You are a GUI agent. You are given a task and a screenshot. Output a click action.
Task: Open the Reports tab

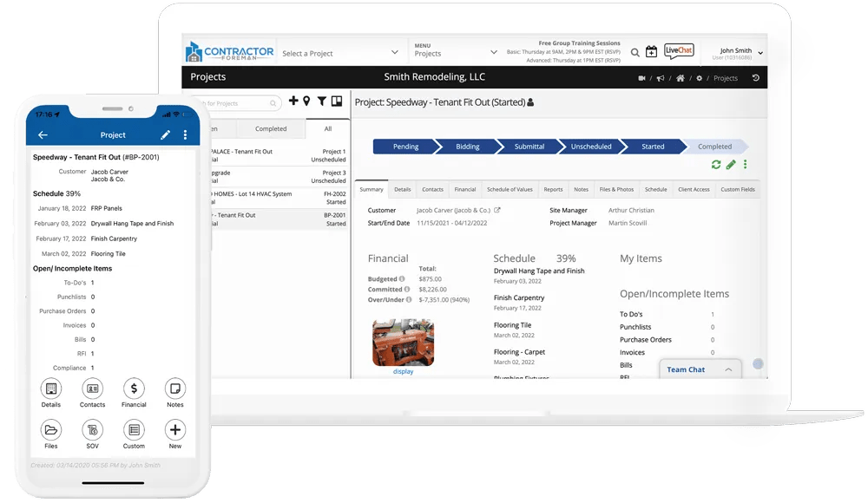coord(553,189)
